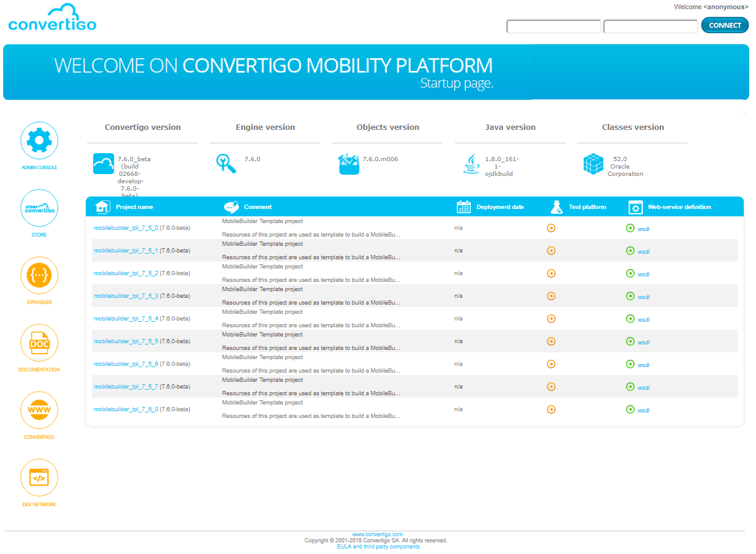Open the mobilebuilder_tpl_7_5_5 project link
Viewport: 756px width, 554px height.
point(126,341)
